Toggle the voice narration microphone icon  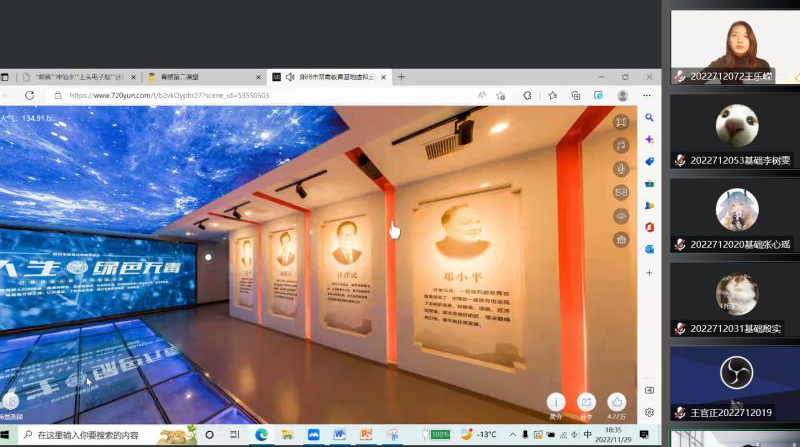point(621,169)
